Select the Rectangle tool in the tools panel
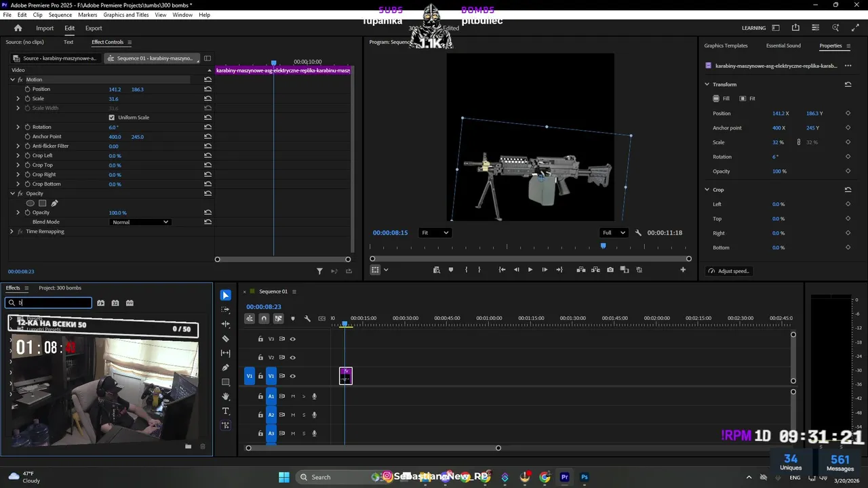The height and width of the screenshot is (488, 868). pyautogui.click(x=226, y=382)
